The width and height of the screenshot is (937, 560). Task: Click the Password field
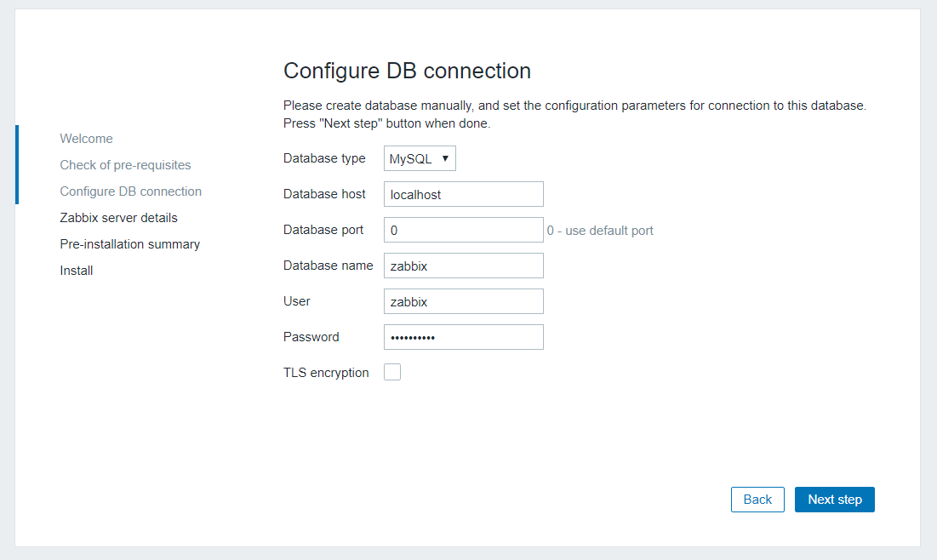[x=464, y=337]
